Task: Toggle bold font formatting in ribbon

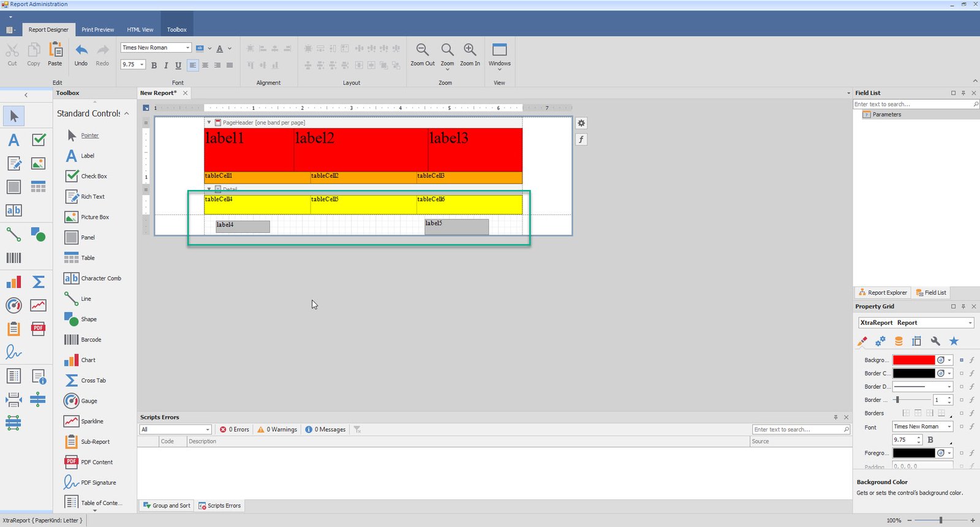Action: pos(154,65)
